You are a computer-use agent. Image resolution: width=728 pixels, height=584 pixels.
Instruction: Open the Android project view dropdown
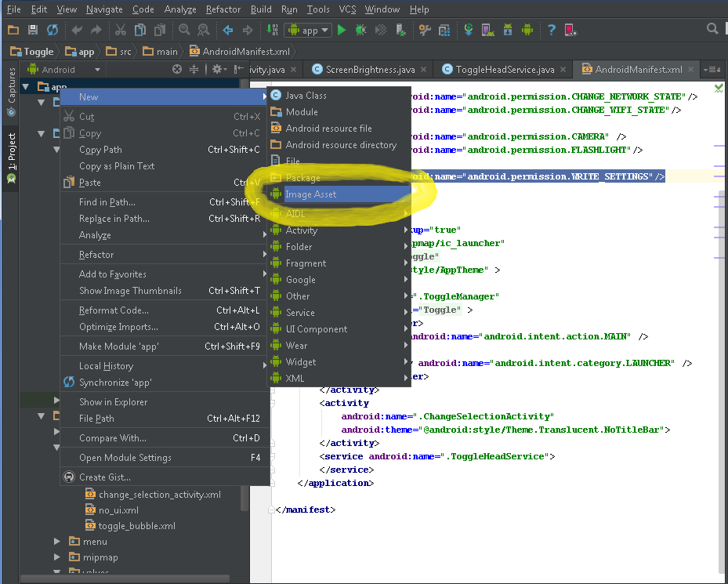[x=64, y=69]
